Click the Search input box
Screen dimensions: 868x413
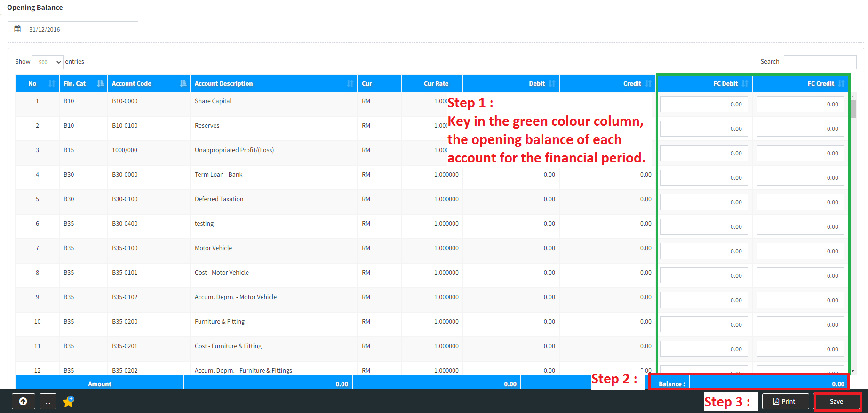pyautogui.click(x=820, y=62)
